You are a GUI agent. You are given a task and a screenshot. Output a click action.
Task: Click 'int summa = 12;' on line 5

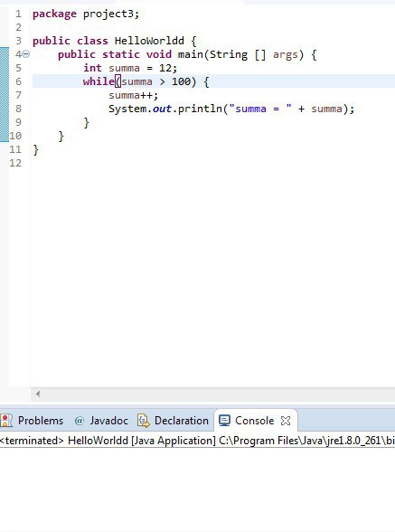coord(130,68)
